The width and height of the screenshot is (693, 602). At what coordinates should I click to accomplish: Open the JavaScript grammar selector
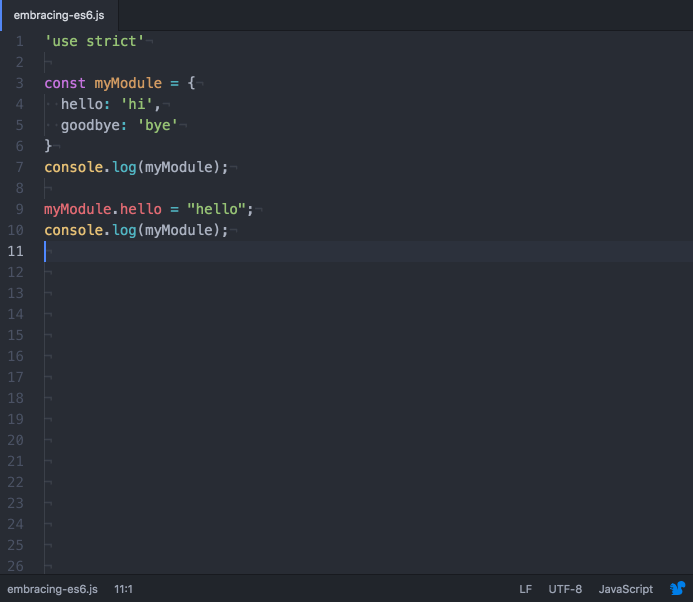coord(625,589)
